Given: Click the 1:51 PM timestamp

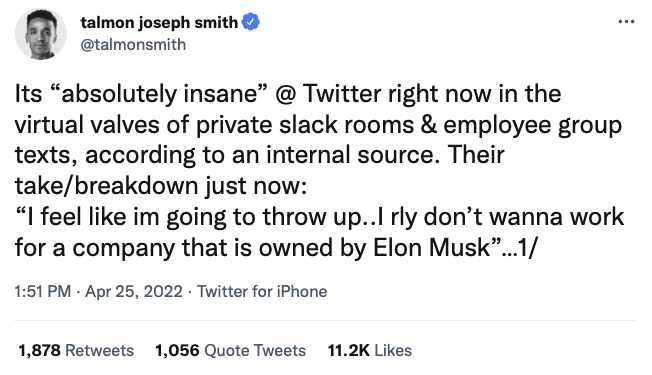Looking at the screenshot, I should [43, 291].
